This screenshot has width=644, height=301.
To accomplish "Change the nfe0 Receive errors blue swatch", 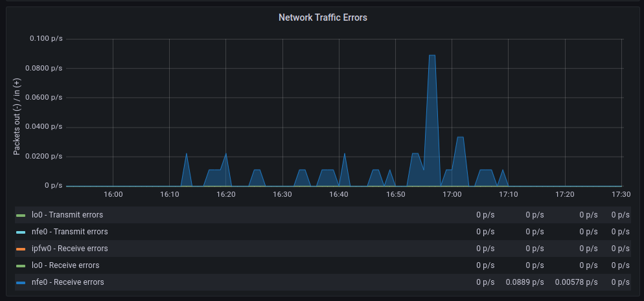I will click(x=21, y=282).
